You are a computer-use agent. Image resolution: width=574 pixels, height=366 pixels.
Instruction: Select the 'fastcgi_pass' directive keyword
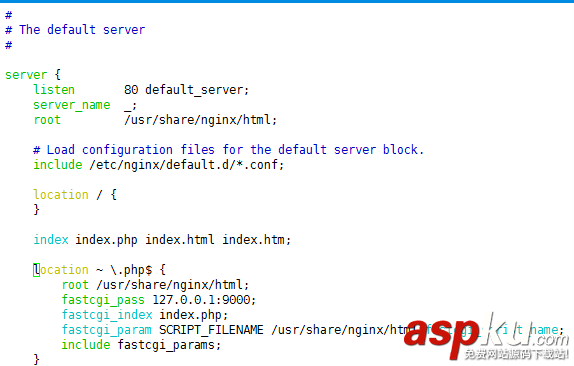(103, 300)
